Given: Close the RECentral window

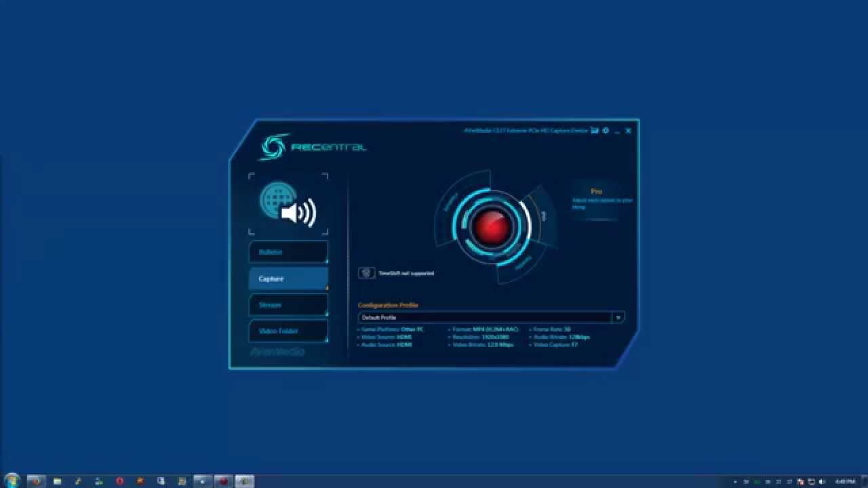Looking at the screenshot, I should point(629,131).
